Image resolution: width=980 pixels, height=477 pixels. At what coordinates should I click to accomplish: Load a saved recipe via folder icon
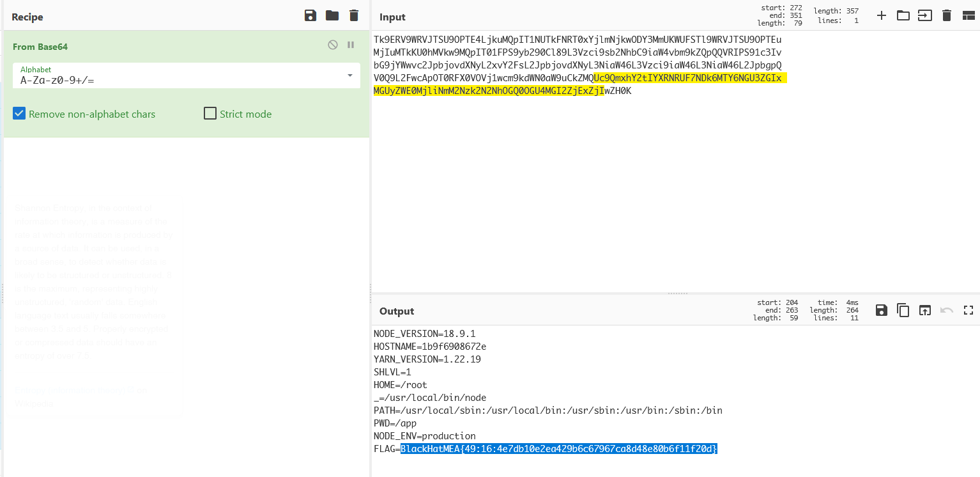click(332, 16)
